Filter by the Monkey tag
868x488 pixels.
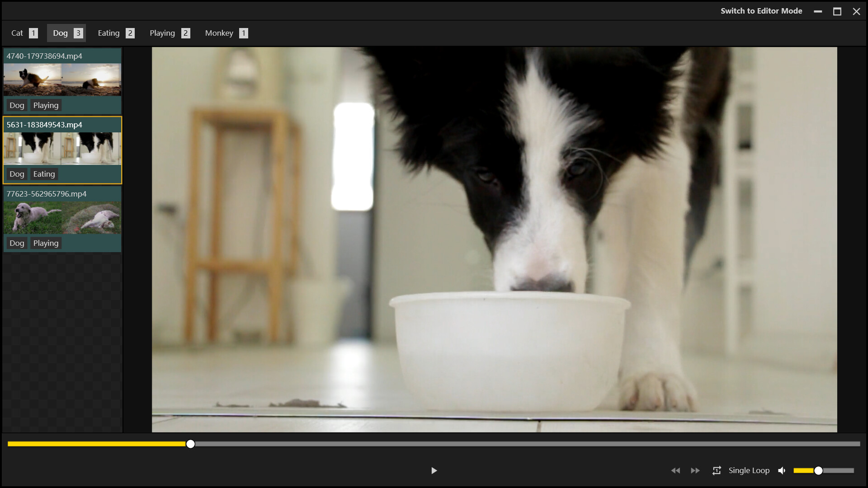point(226,33)
